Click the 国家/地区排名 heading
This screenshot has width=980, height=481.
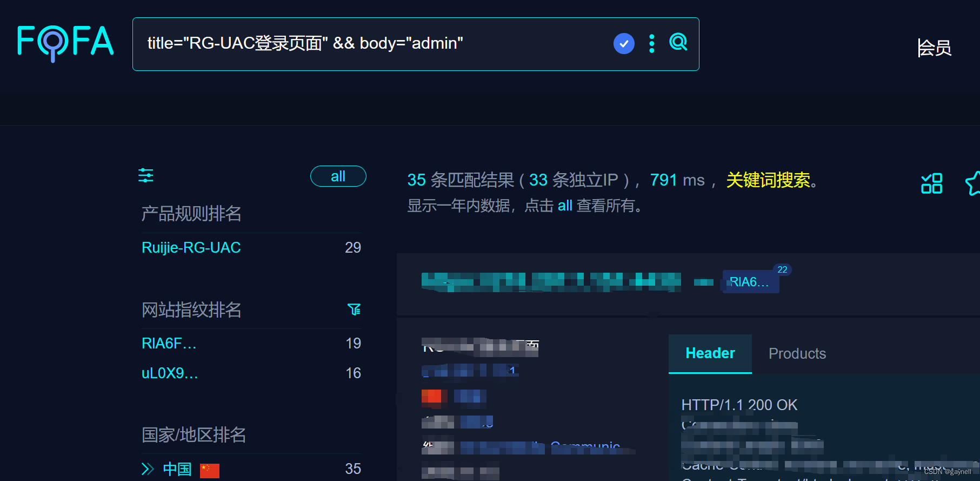tap(194, 434)
